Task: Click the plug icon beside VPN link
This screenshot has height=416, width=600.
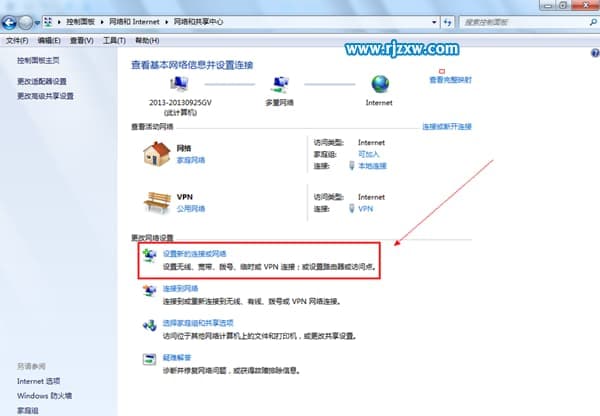Action: point(352,209)
